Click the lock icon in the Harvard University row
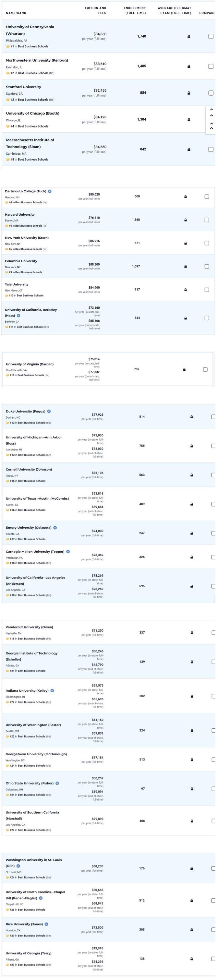Image resolution: width=218 pixels, height=980 pixels. pos(185,220)
